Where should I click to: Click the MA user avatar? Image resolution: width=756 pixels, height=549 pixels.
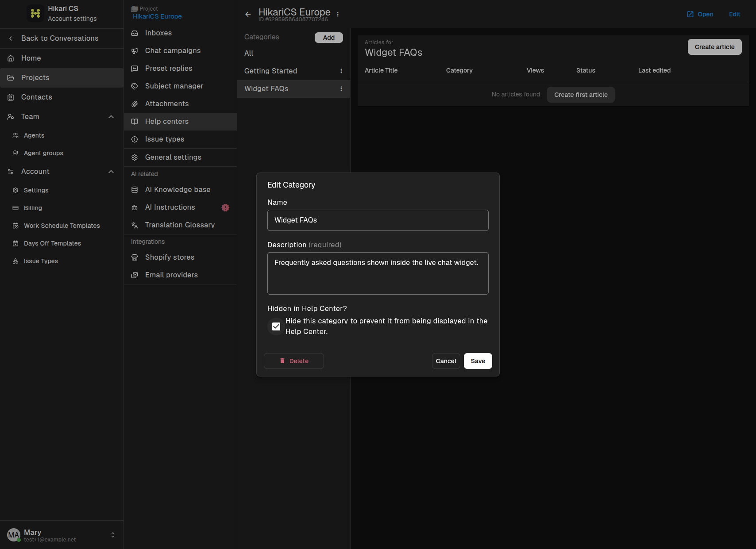coord(14,535)
